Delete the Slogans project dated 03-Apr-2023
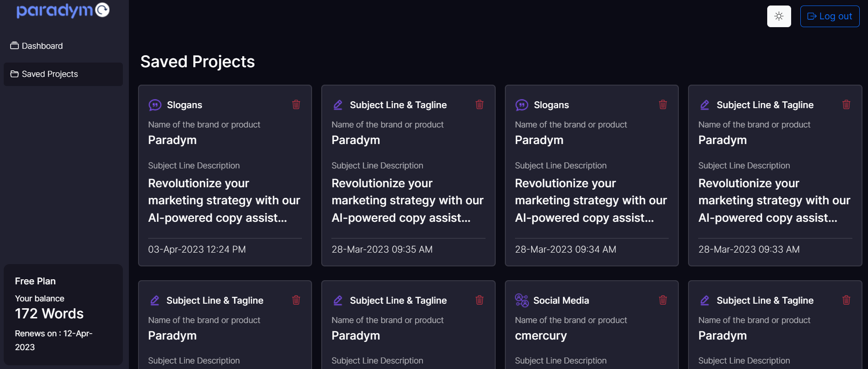 296,105
